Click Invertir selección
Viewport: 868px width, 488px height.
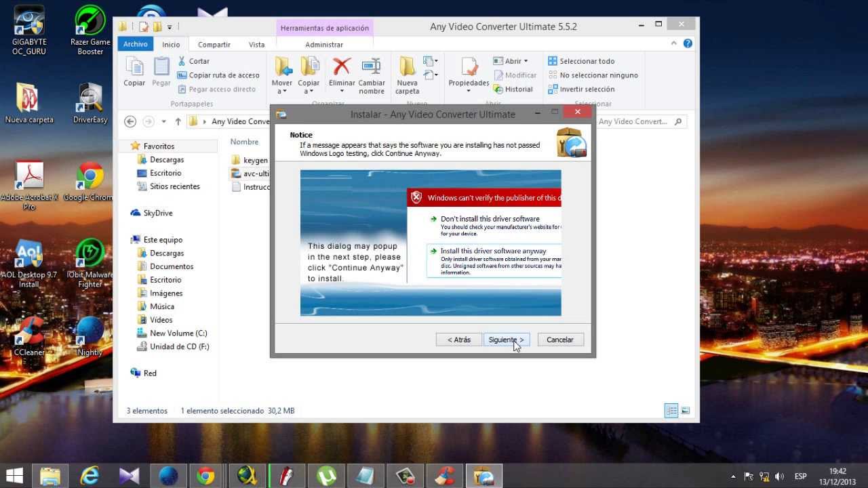click(581, 89)
